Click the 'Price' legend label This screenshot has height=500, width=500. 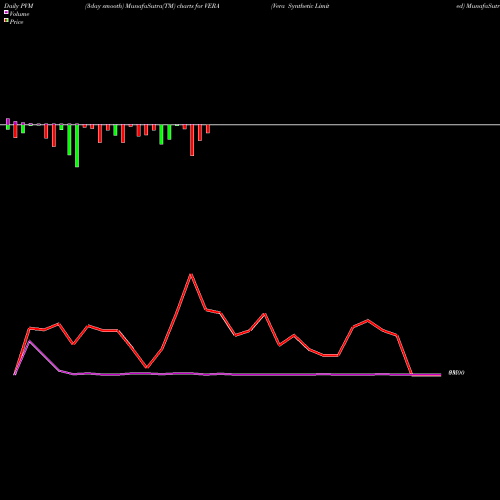(x=16, y=22)
